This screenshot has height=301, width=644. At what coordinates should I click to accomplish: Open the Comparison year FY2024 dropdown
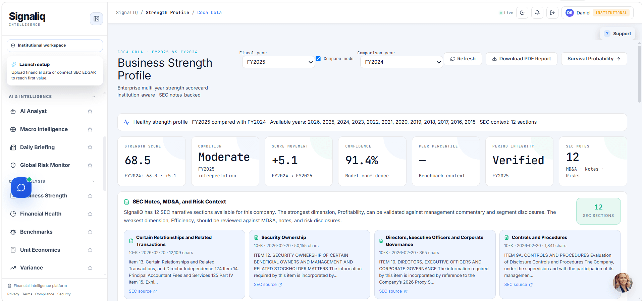click(401, 62)
